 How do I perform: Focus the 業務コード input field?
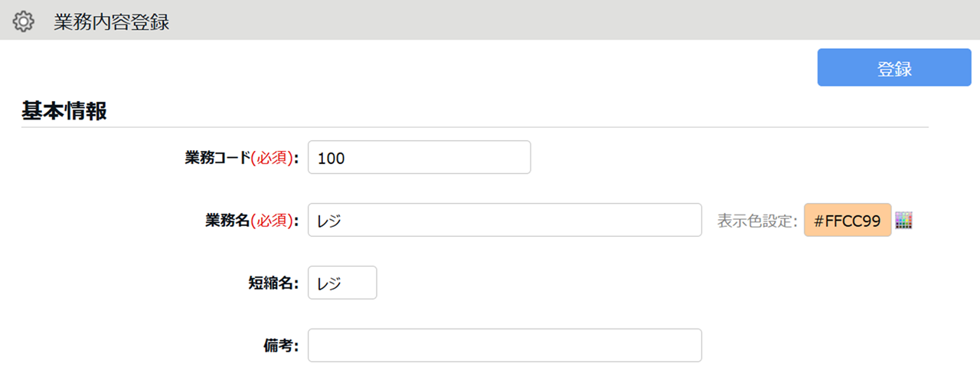tap(419, 158)
